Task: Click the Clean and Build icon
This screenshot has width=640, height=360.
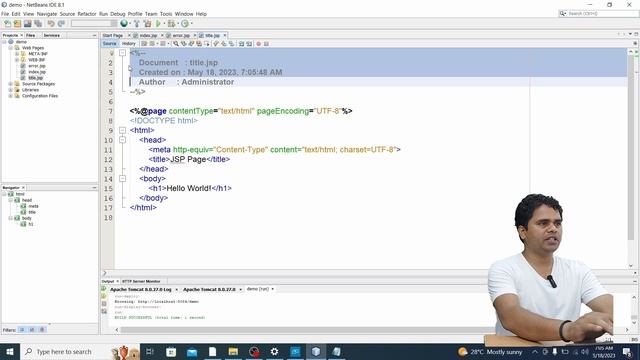Action: pos(147,24)
